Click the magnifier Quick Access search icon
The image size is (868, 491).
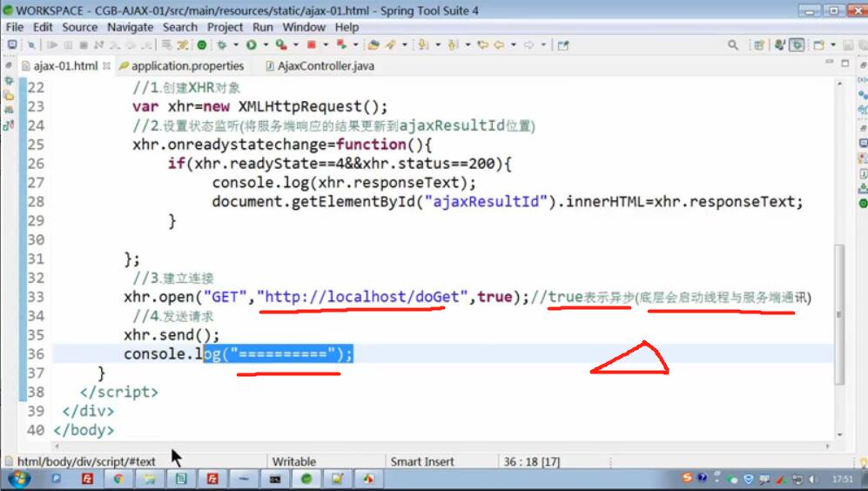coord(733,45)
